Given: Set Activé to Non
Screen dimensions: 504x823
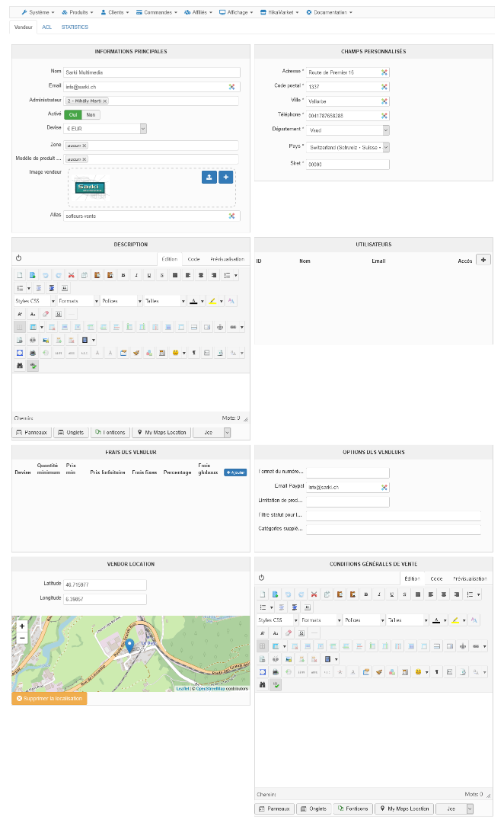Looking at the screenshot, I should [91, 115].
